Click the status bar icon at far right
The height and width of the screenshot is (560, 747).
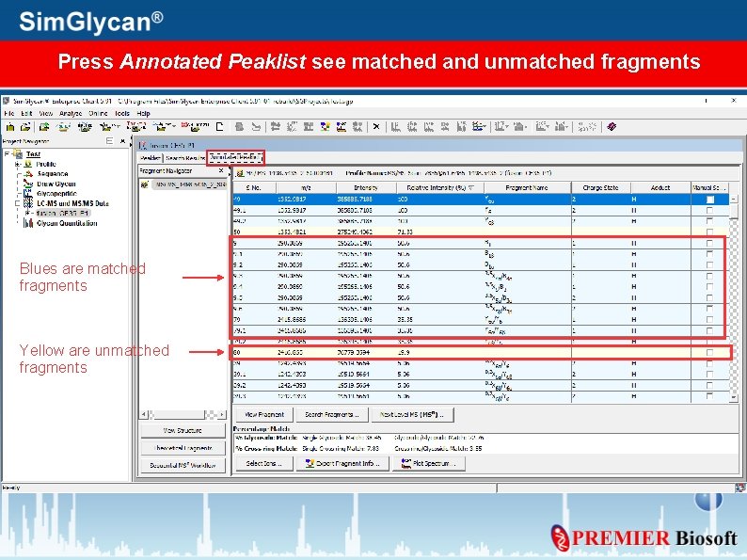[739, 488]
